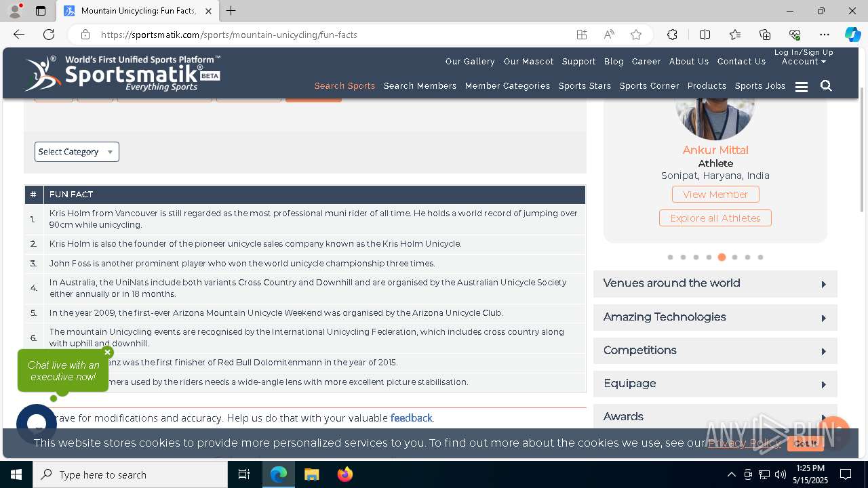Screen dimensions: 868x488
Task: Open the live chat bubble
Action: pyautogui.click(x=37, y=424)
